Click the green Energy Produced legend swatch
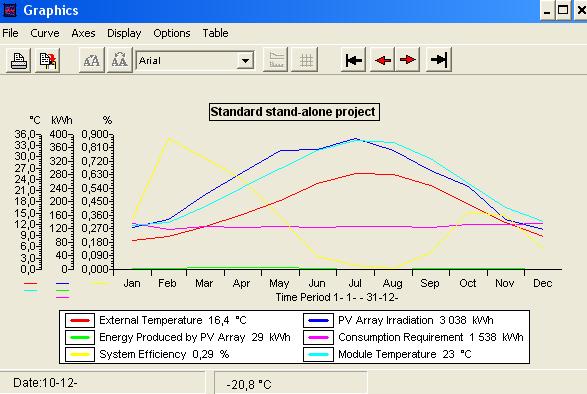587x394 pixels. coord(80,337)
